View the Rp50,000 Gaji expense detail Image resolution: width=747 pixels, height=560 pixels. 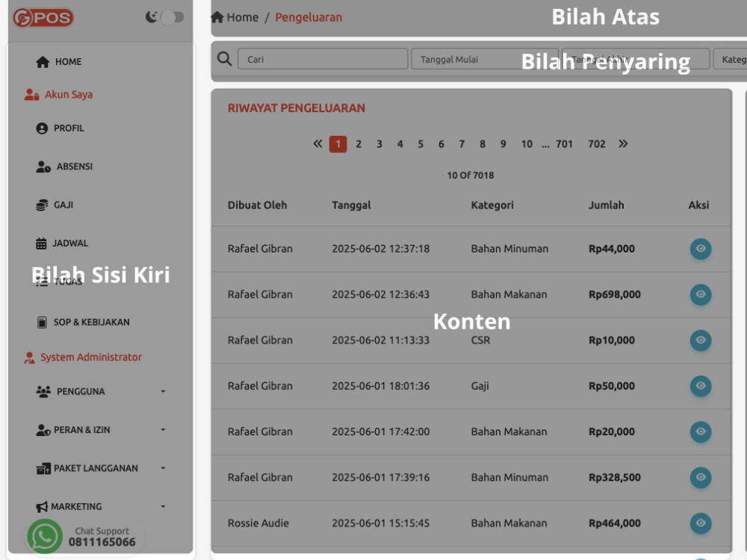[x=701, y=386]
